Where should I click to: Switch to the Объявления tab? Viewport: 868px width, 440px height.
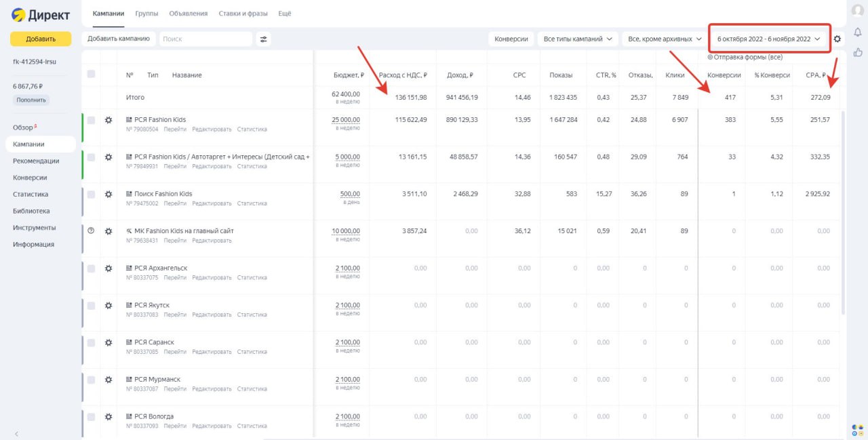(x=189, y=14)
